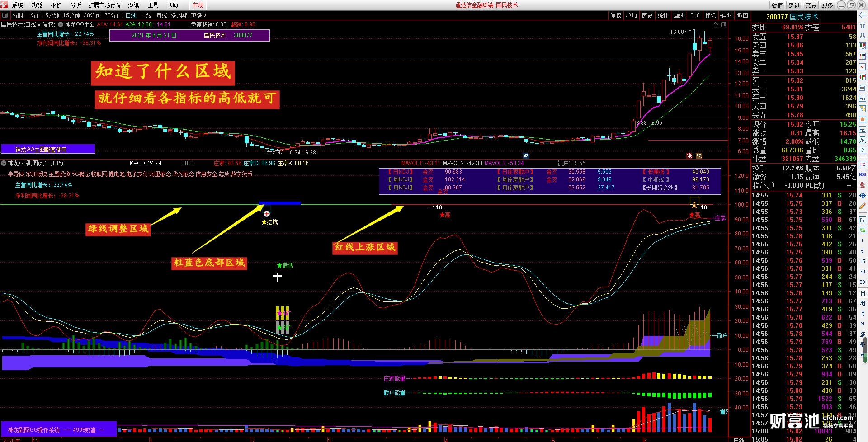Select the 1-minute period in right sidebar
The width and height of the screenshot is (868, 442).
(x=862, y=241)
